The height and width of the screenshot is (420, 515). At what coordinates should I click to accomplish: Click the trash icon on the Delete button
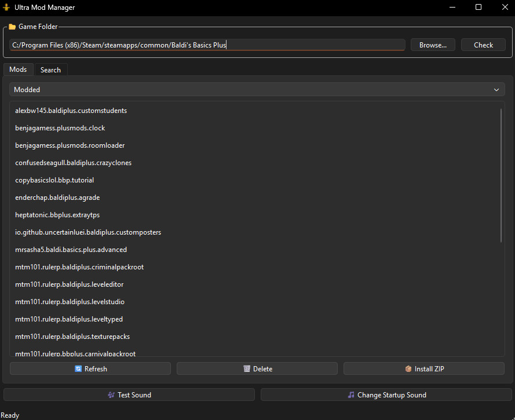pyautogui.click(x=245, y=368)
